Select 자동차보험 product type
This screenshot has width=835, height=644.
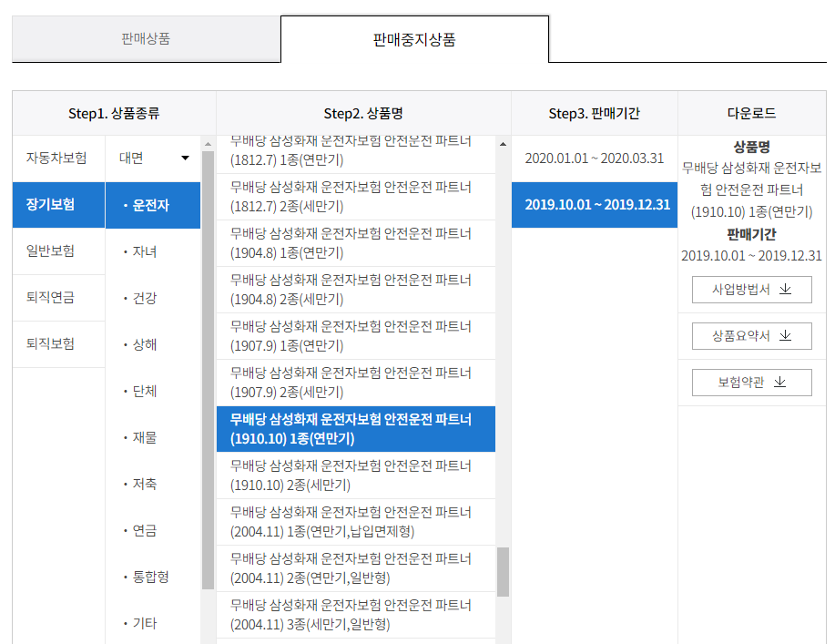pos(58,158)
